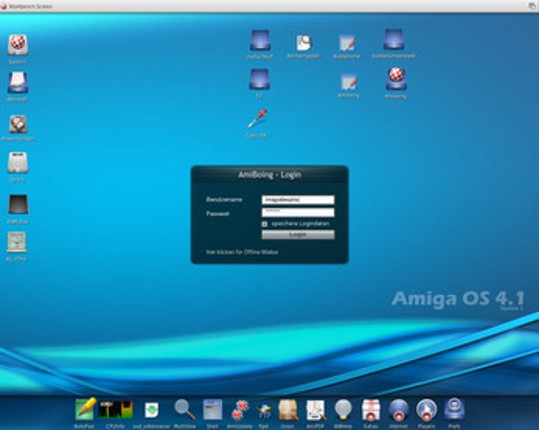The height and width of the screenshot is (430, 539).
Task: Focus the Passwort input field
Action: 298,212
